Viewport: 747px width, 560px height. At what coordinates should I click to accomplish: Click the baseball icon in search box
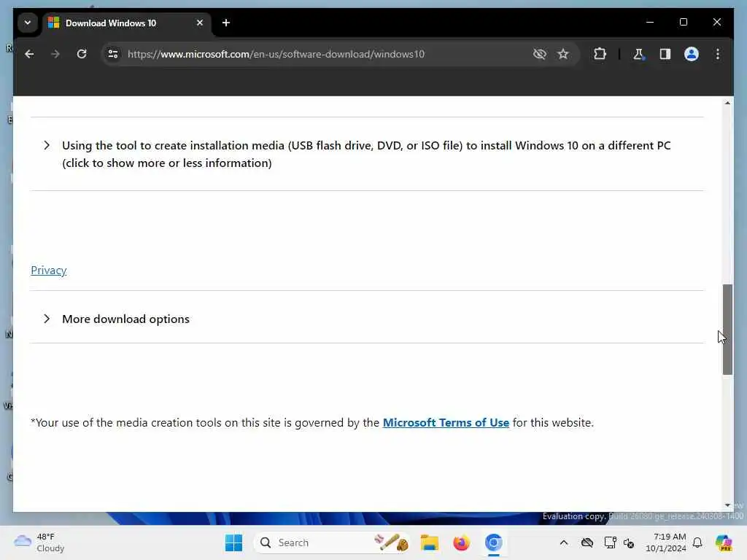pos(392,542)
